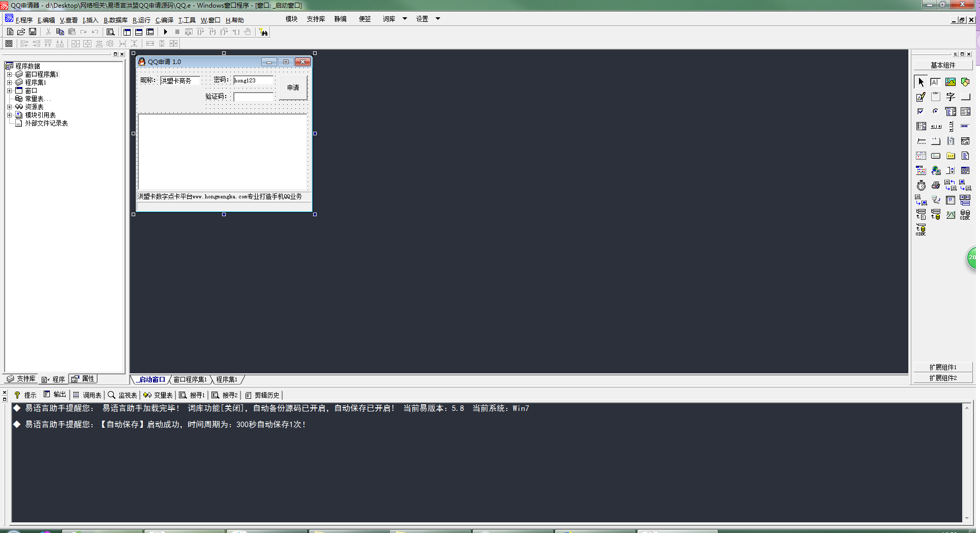Toggle the first window layout view button
This screenshot has height=533, width=980.
pos(127,32)
